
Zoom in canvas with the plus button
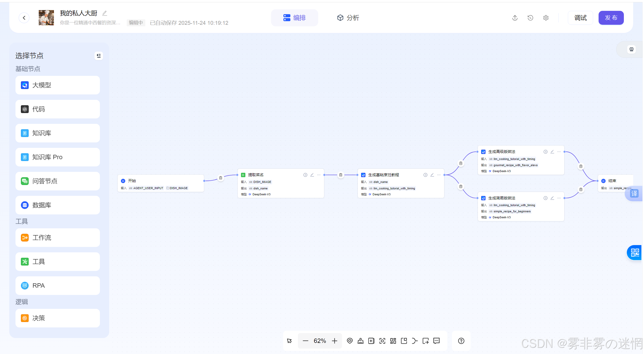click(335, 341)
